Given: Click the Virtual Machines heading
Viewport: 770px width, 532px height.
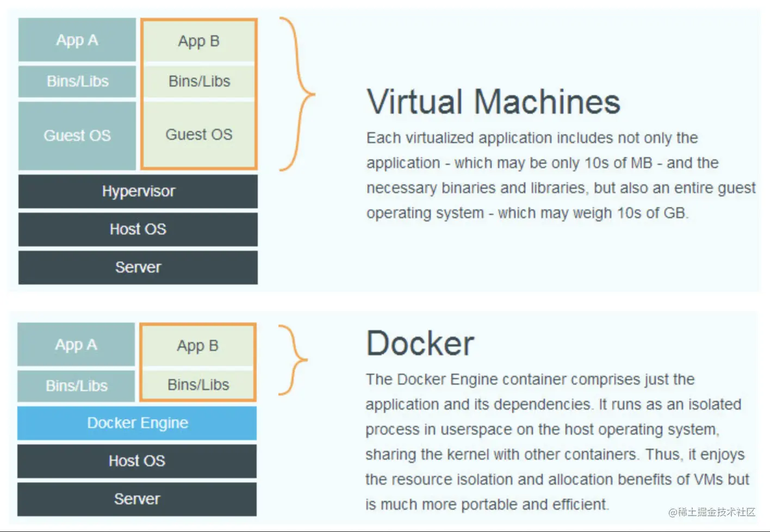Looking at the screenshot, I should [493, 101].
